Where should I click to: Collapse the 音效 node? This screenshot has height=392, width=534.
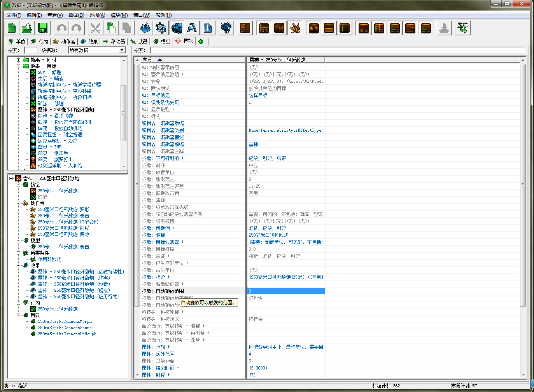(18, 315)
